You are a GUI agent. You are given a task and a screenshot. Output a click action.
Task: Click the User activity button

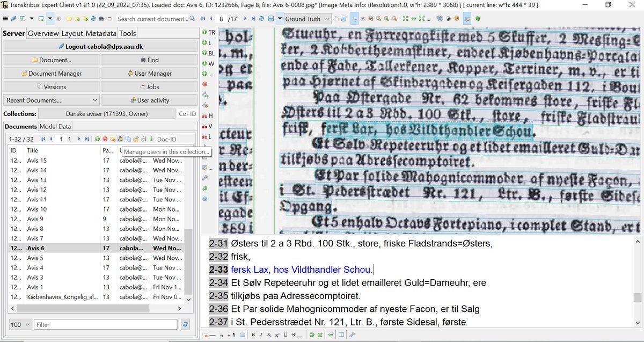click(x=149, y=100)
